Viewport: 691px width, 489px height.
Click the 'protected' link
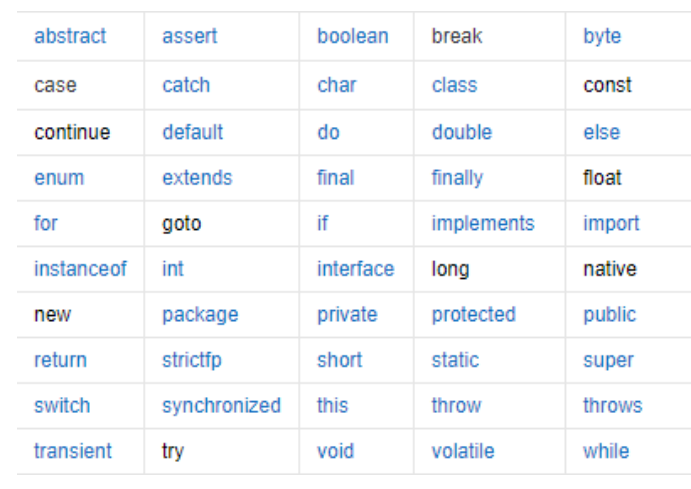tap(473, 315)
